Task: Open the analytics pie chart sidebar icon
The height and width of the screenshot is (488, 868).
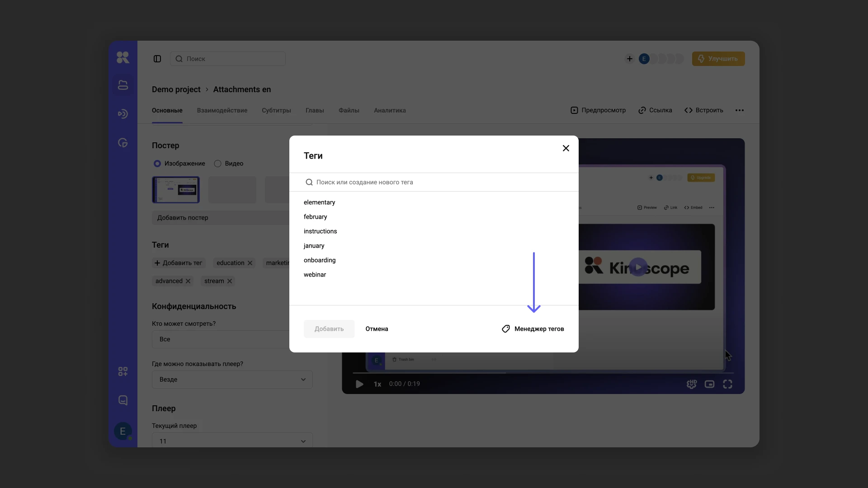Action: point(123,143)
